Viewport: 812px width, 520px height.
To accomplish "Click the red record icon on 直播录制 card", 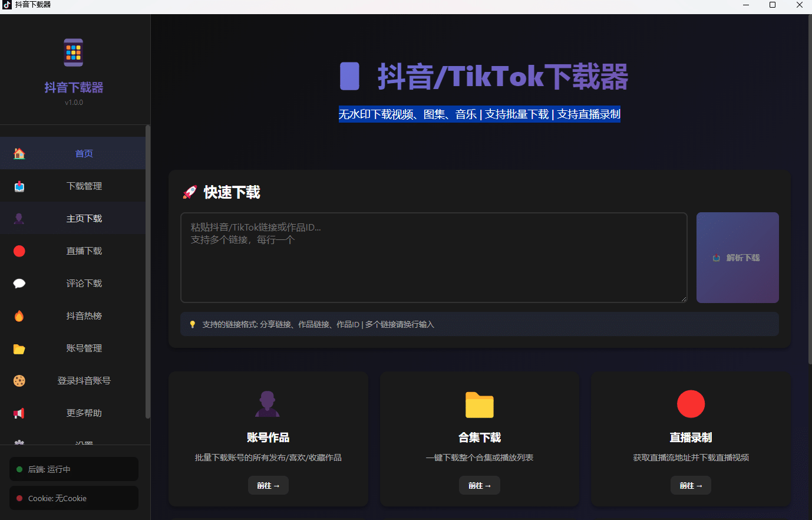I will tap(691, 404).
